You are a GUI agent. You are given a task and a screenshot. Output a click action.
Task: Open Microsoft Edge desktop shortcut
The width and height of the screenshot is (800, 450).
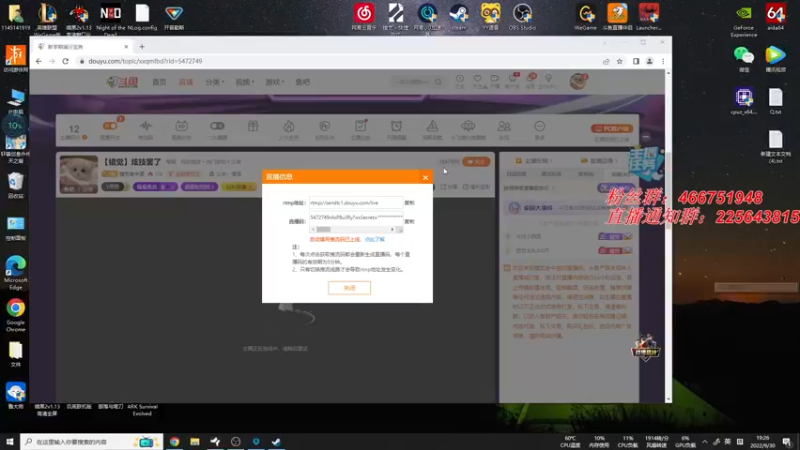[16, 273]
